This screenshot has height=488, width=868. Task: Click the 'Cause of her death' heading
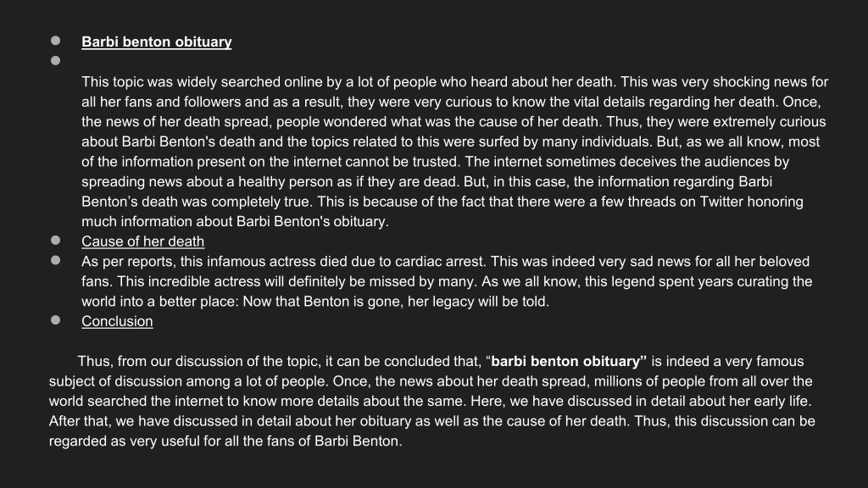pos(142,241)
